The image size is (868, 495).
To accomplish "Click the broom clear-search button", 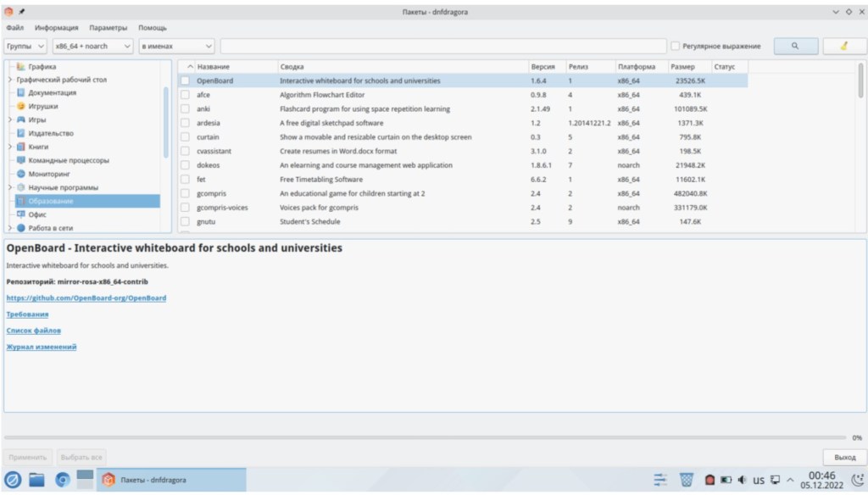I will coord(843,46).
